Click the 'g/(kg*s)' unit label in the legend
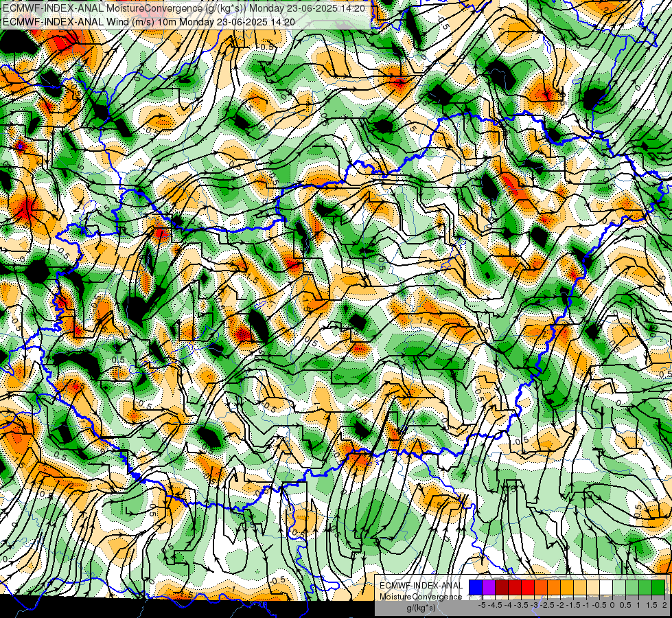The width and height of the screenshot is (672, 618). click(421, 608)
